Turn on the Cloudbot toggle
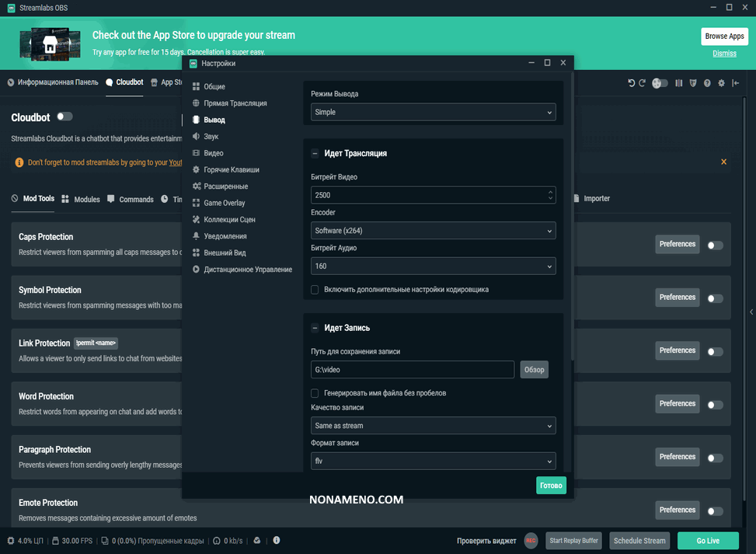756x554 pixels. tap(64, 117)
